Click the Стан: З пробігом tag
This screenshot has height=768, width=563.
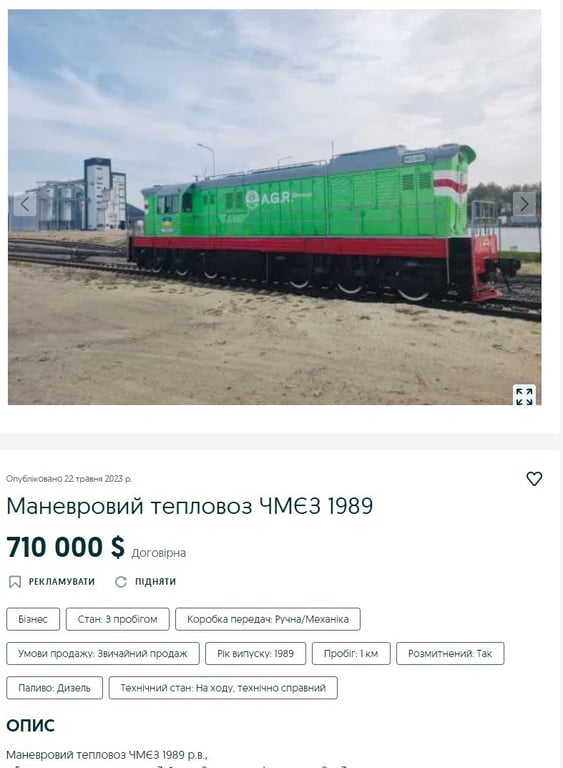pos(118,619)
